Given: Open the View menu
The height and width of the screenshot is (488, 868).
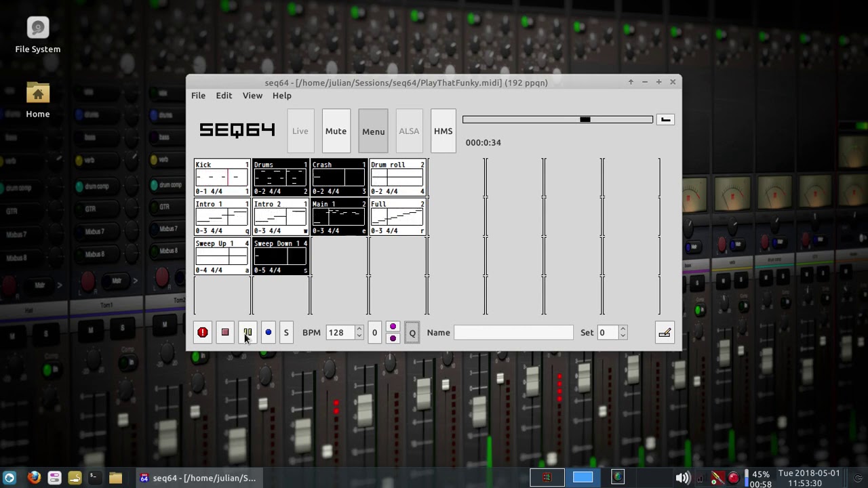Looking at the screenshot, I should tap(252, 96).
